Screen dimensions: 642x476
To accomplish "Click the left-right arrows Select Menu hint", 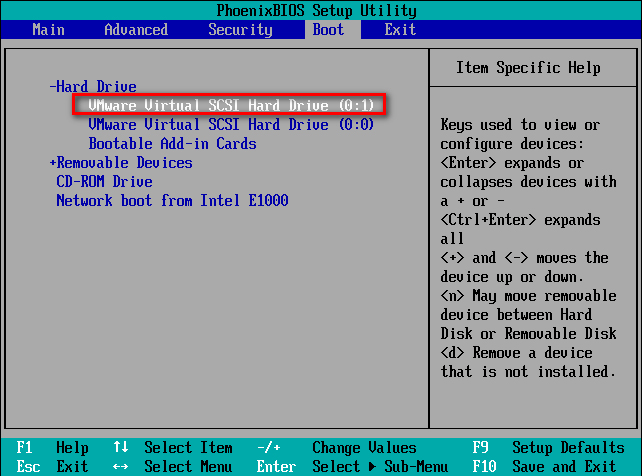I will [173, 466].
